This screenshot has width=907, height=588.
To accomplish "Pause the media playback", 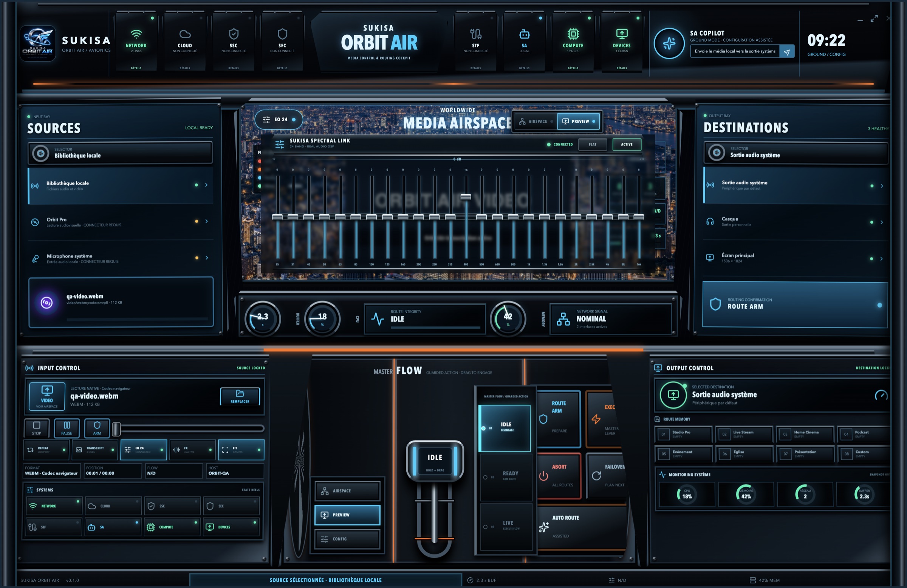I will pos(67,428).
